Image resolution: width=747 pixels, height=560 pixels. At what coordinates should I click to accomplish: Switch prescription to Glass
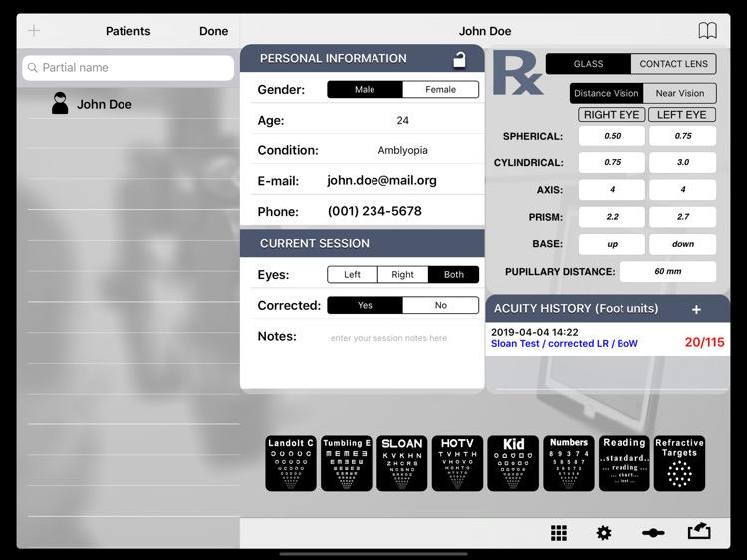pyautogui.click(x=589, y=64)
